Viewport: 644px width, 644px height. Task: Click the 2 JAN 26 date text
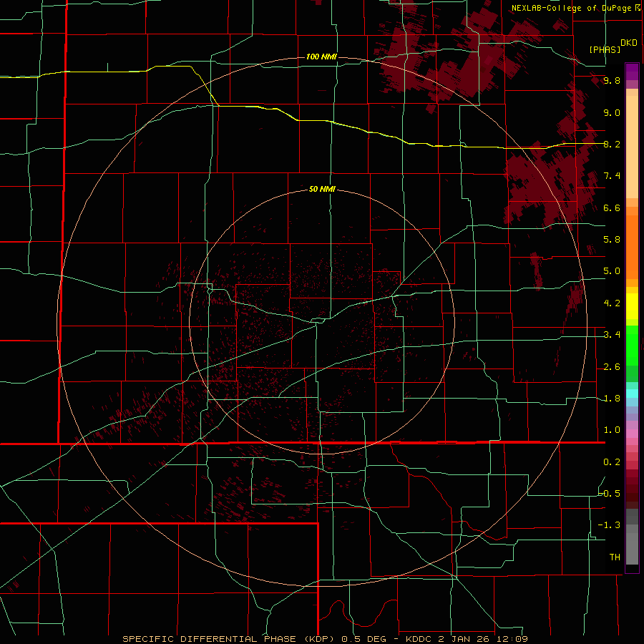pos(465,639)
